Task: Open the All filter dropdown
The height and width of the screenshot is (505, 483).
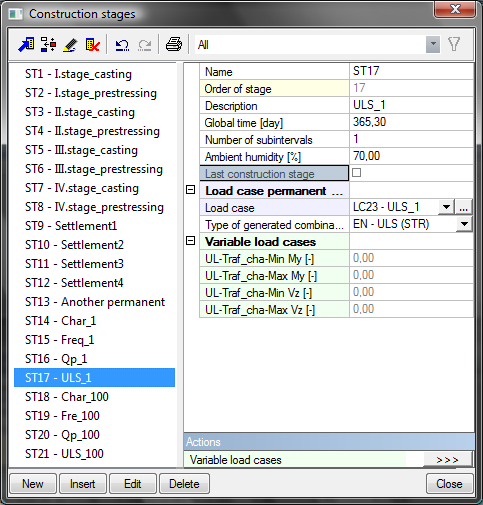Action: point(433,44)
